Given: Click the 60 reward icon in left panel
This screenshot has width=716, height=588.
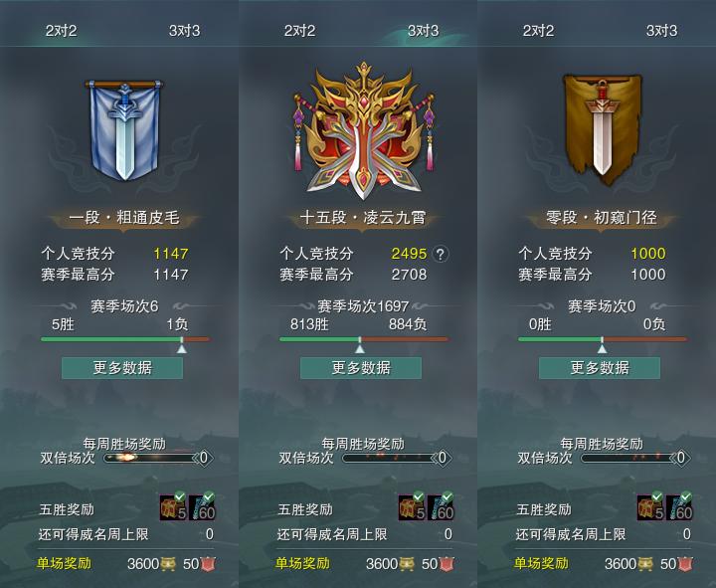Looking at the screenshot, I should click(202, 506).
